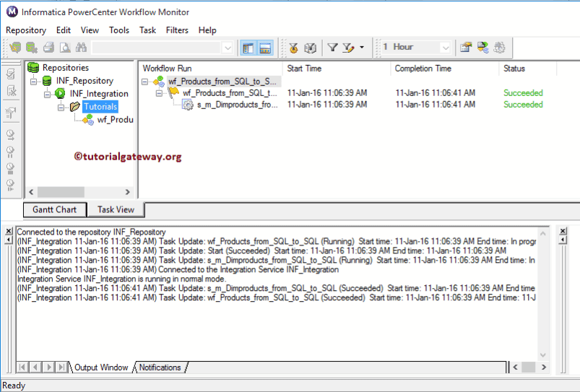
Task: Click the last-tab navigation arrow in output pane
Action: (x=61, y=367)
